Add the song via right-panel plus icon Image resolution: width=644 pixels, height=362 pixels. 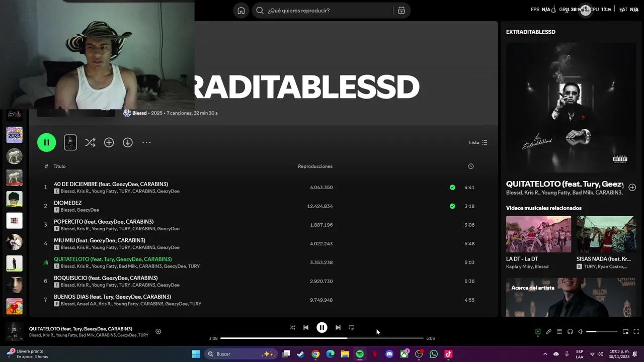tap(632, 187)
